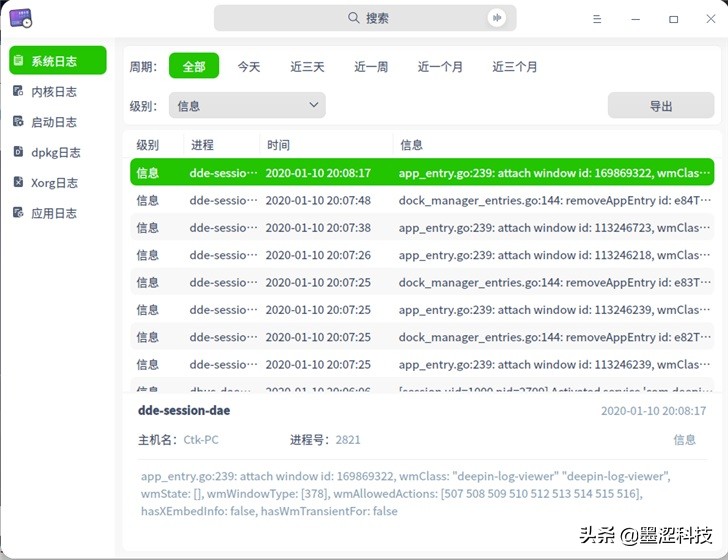This screenshot has width=728, height=560.
Task: Sort by the 级别 column header
Action: 148,145
